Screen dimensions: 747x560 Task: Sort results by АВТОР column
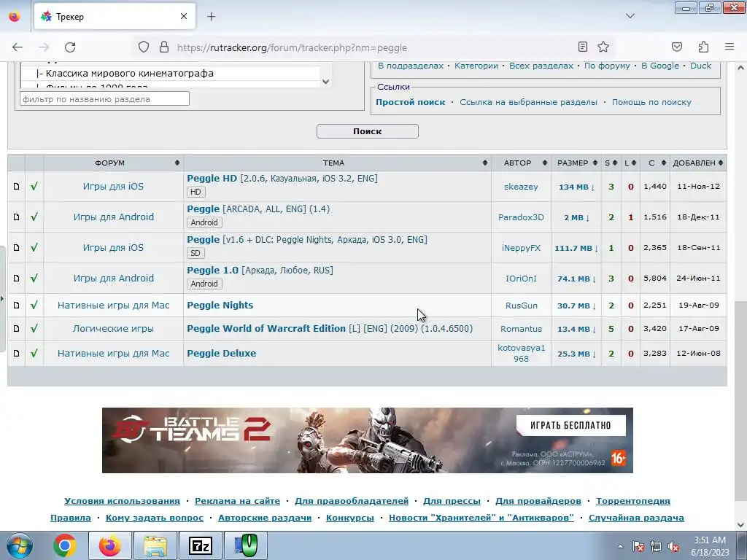point(521,163)
